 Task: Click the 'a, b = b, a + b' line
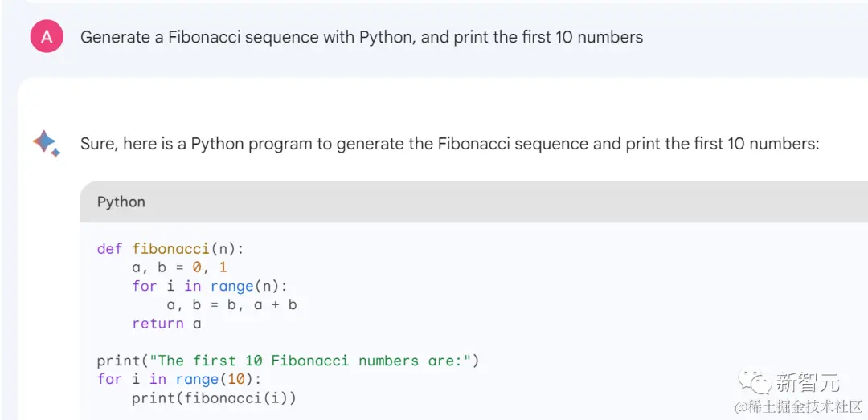click(x=231, y=304)
